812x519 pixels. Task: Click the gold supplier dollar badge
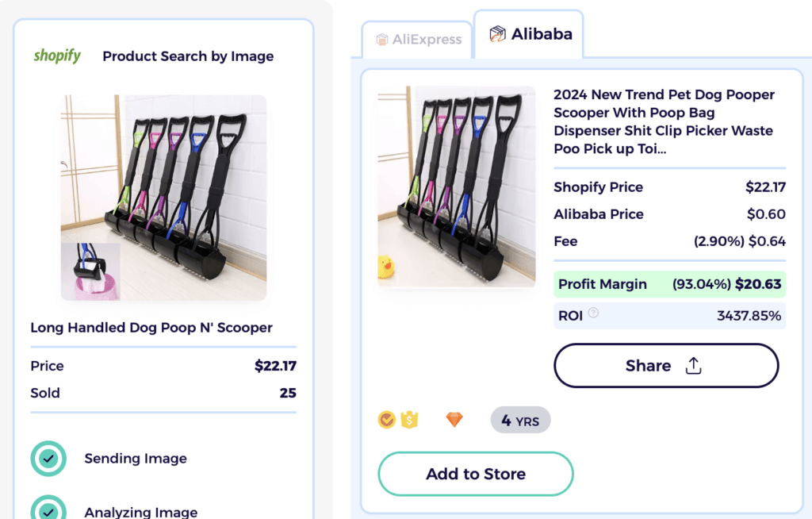pos(411,420)
